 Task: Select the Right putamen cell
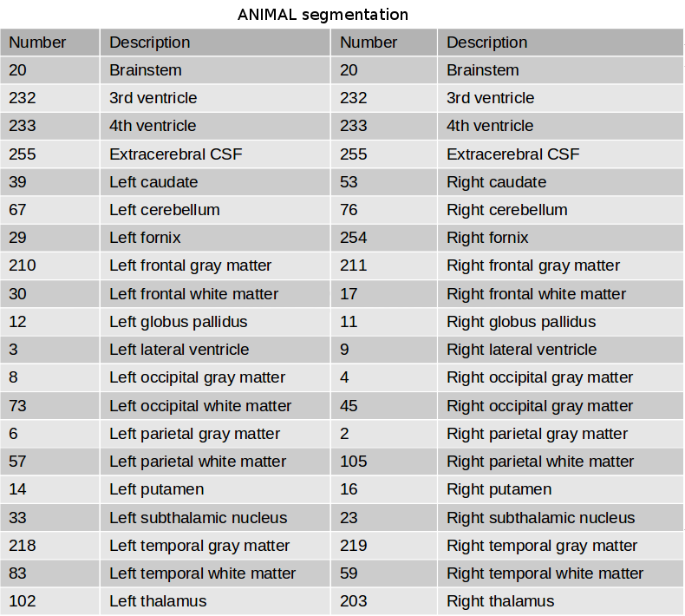point(560,489)
